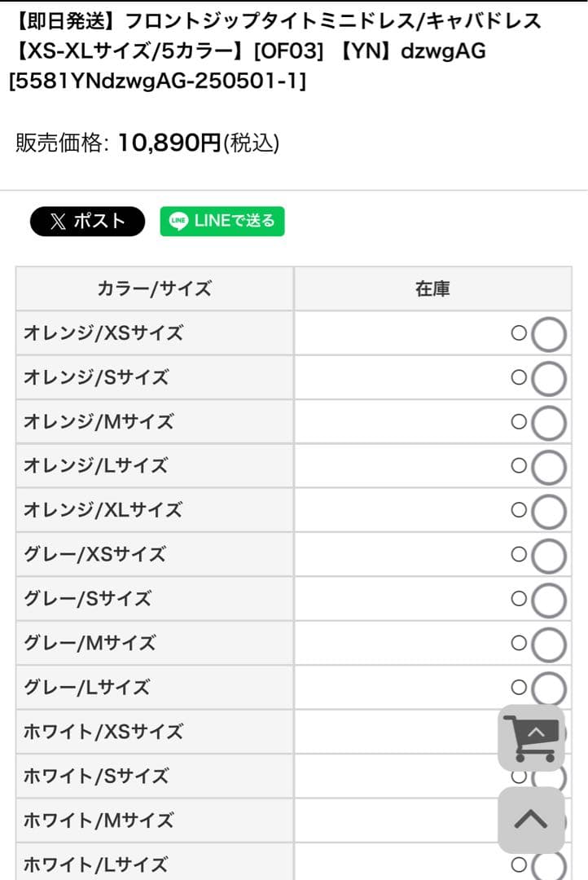Screen dimensions: 588x880
Task: Send via the LINEで送る button
Action: [222, 221]
